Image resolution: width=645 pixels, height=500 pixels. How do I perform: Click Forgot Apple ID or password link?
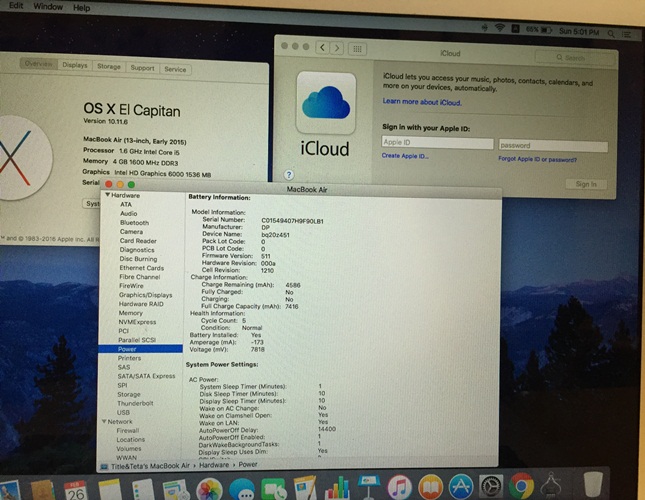point(537,159)
